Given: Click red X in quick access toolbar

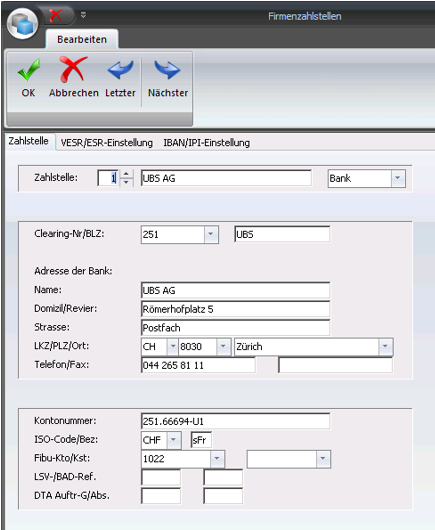Looking at the screenshot, I should [55, 15].
